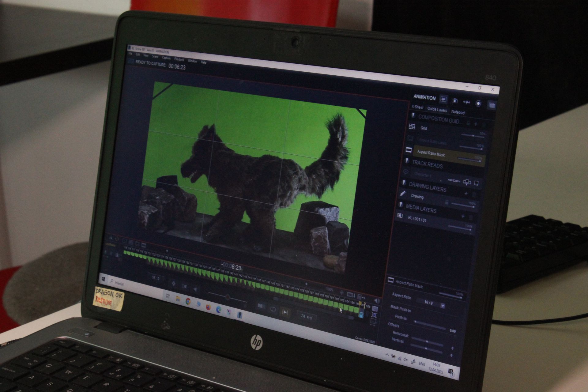Click the speaker audio icon near the timeline
The width and height of the screenshot is (588, 392).
[x=377, y=301]
